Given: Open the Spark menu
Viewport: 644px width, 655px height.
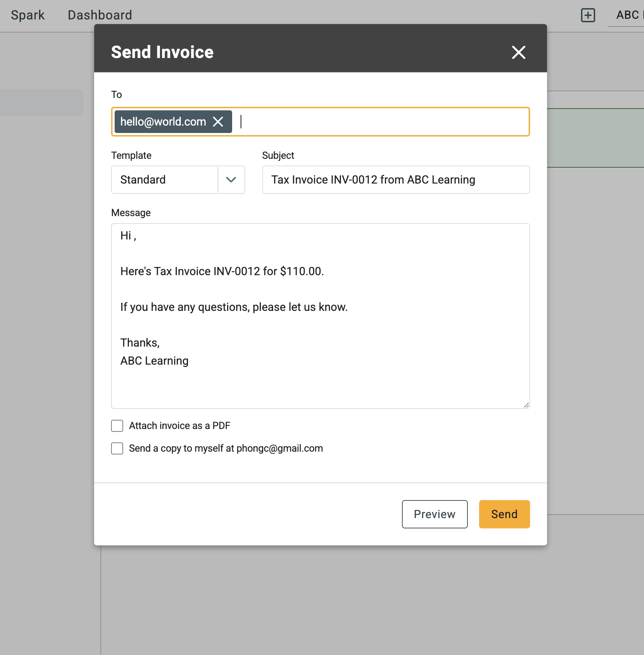Looking at the screenshot, I should 28,15.
